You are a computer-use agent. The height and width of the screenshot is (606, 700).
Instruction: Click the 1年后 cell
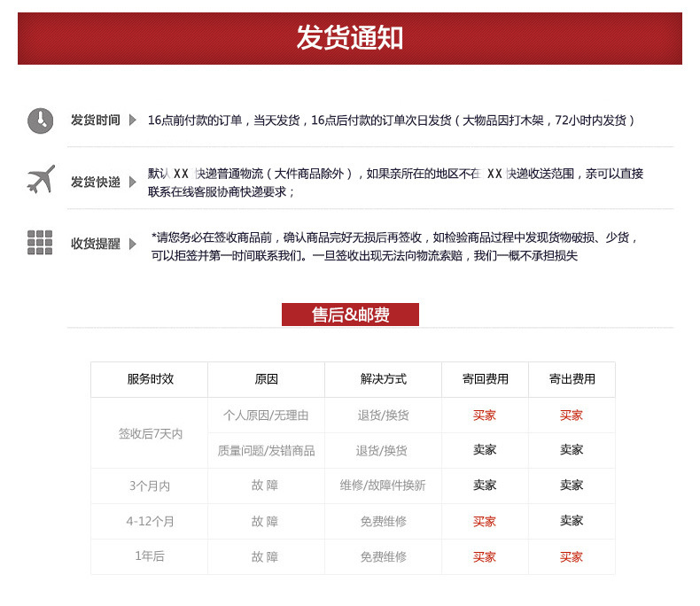tap(150, 556)
